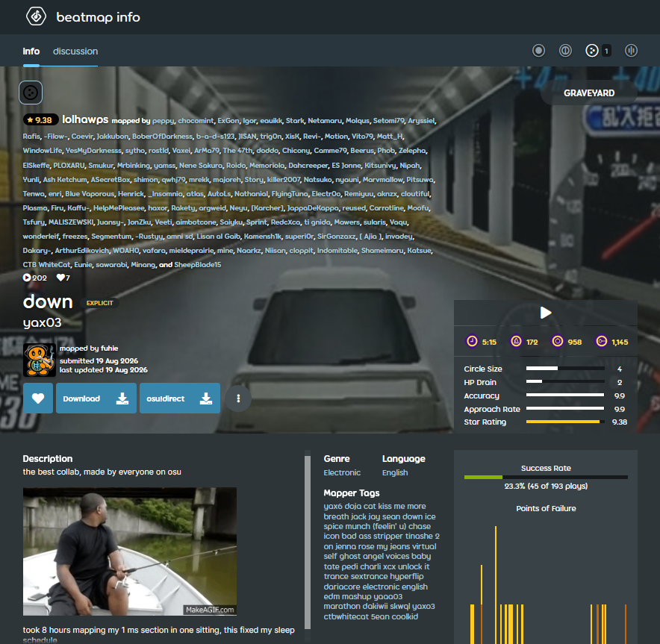
Task: Click the osu! beatmap info header logo
Action: pos(36,17)
